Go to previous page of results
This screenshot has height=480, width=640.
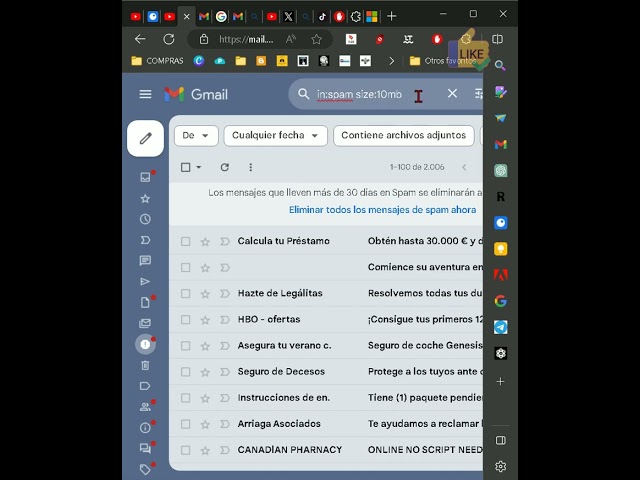pos(464,167)
